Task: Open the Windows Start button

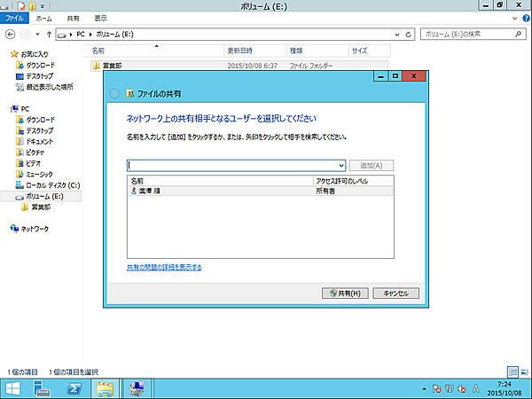Action: pos(13,389)
